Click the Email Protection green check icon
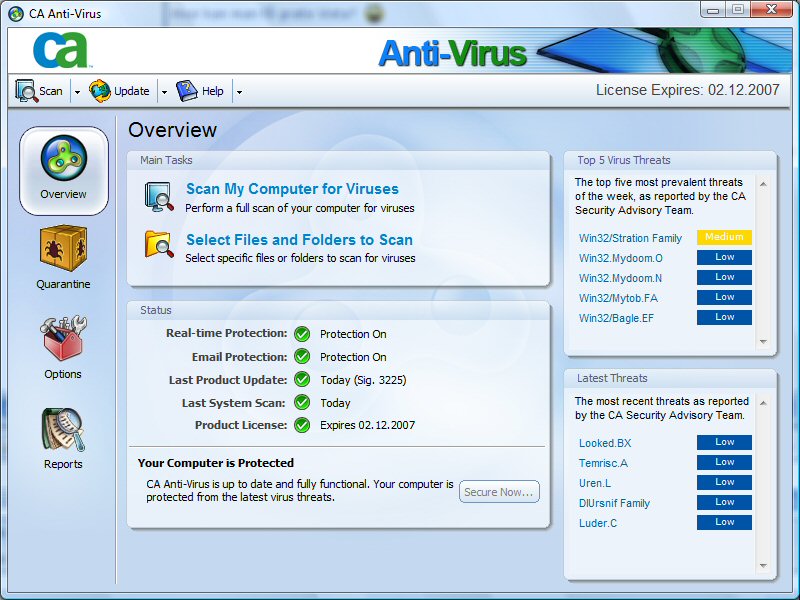The image size is (800, 600). click(302, 357)
